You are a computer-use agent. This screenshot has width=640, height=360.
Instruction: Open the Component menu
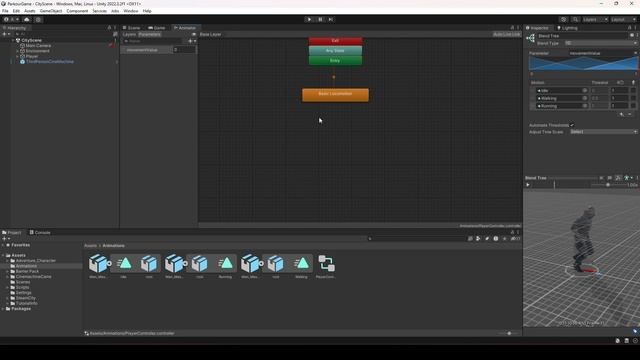tap(77, 11)
